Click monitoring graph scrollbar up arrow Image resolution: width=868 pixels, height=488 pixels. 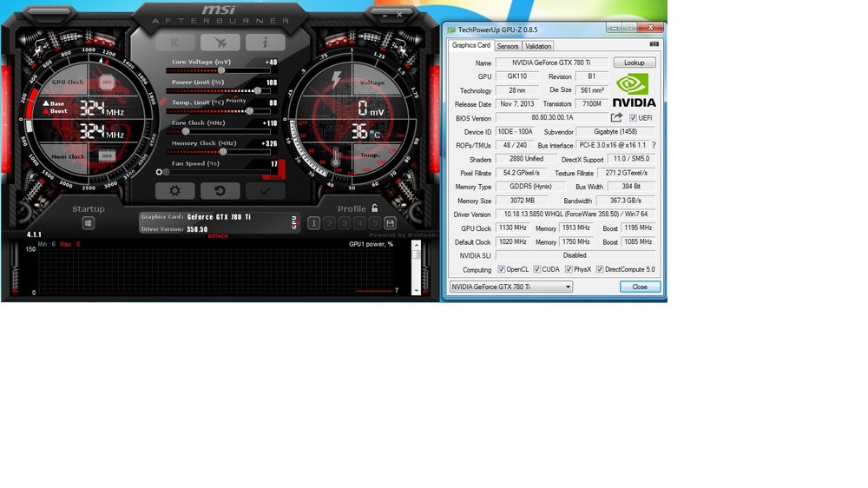pos(417,246)
